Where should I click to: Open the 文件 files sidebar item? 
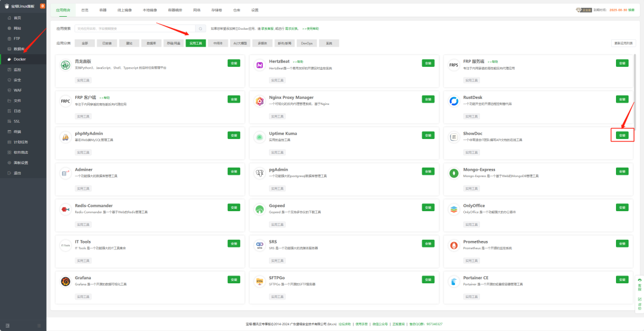[x=23, y=101]
